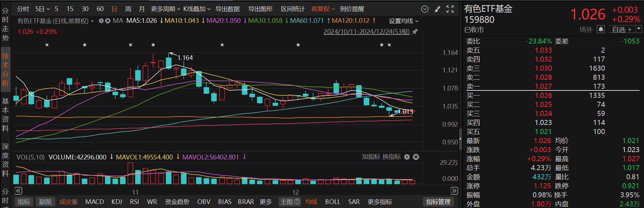Screen dimensions: 644x208
Task: Click the 主图 main chart button
Action: 287,202
